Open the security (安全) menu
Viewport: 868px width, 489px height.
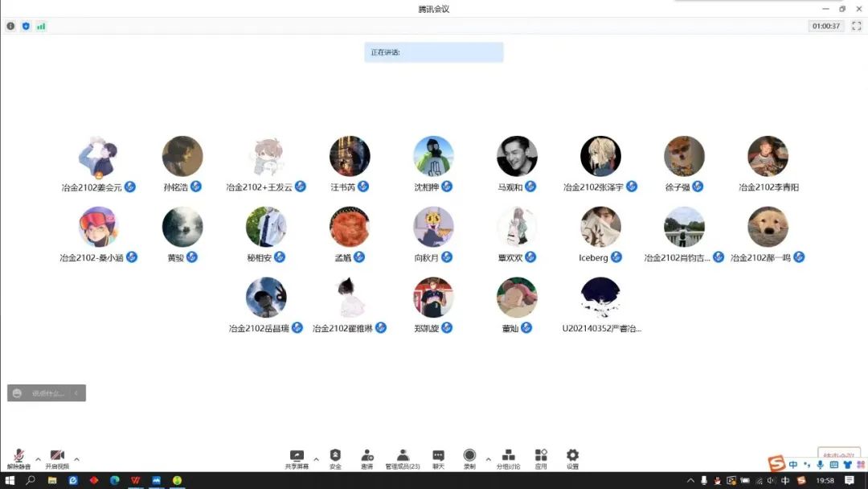335,459
